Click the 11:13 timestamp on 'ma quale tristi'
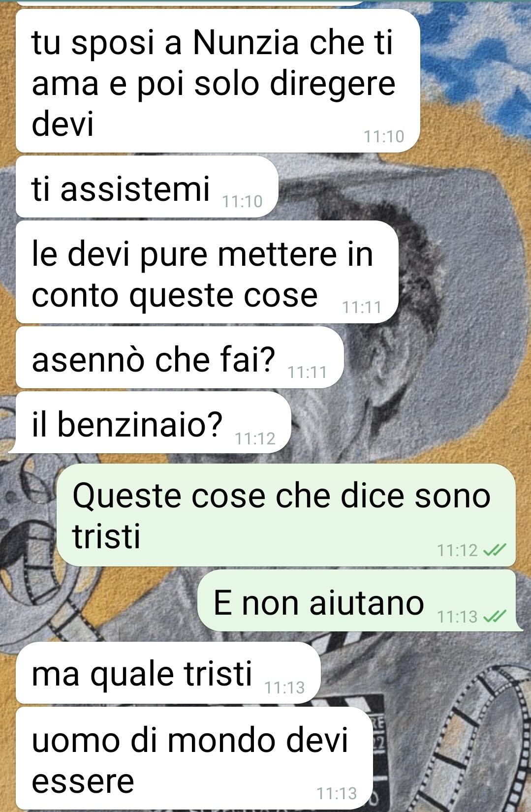Viewport: 531px width, 812px height. [284, 687]
